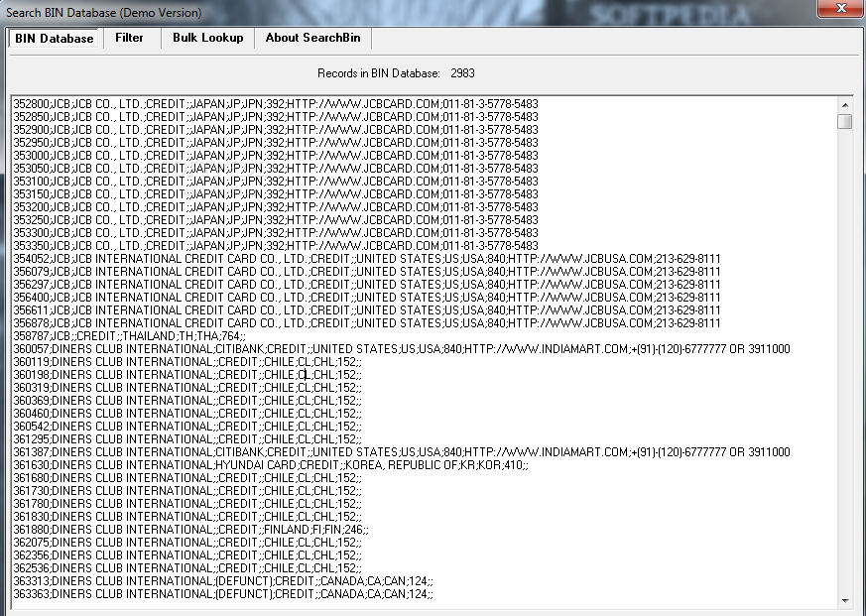Click the 363363 Diners Club Canada record

point(223,594)
